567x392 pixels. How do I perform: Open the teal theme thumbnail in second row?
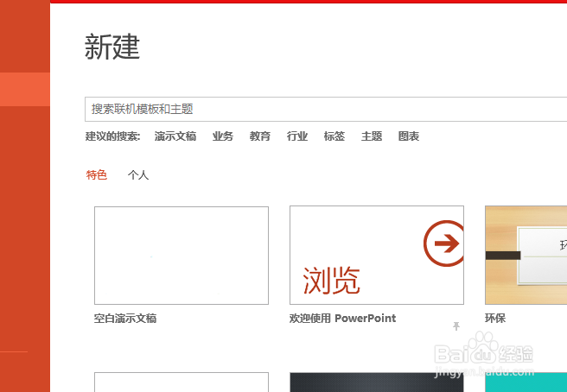pos(526,383)
